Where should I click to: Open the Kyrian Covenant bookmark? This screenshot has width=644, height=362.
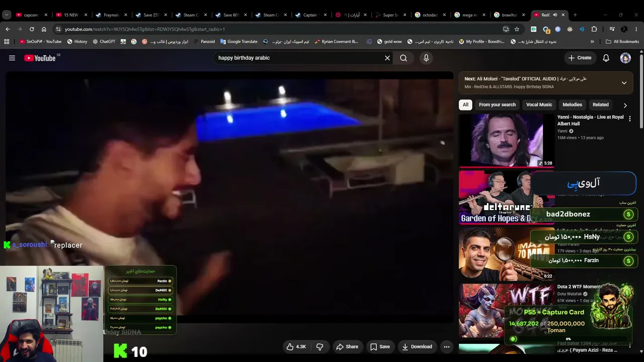point(337,42)
